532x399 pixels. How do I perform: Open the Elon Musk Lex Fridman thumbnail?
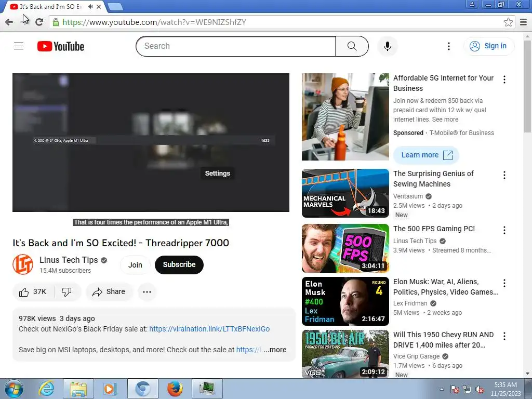(x=345, y=301)
